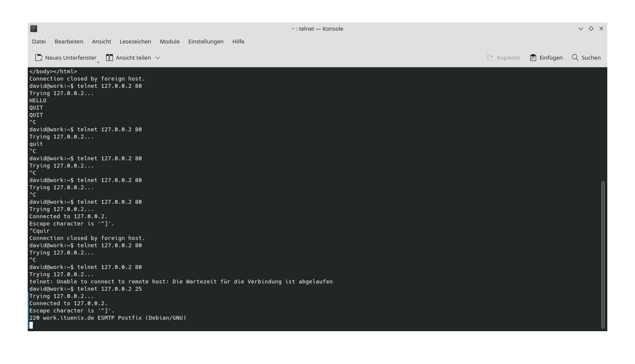This screenshot has width=635, height=364.
Task: Open the Datei menu
Action: point(38,41)
